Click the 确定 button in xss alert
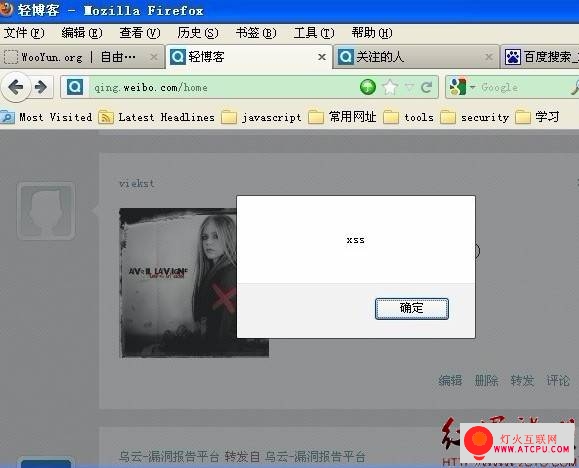The width and height of the screenshot is (579, 468). point(412,308)
